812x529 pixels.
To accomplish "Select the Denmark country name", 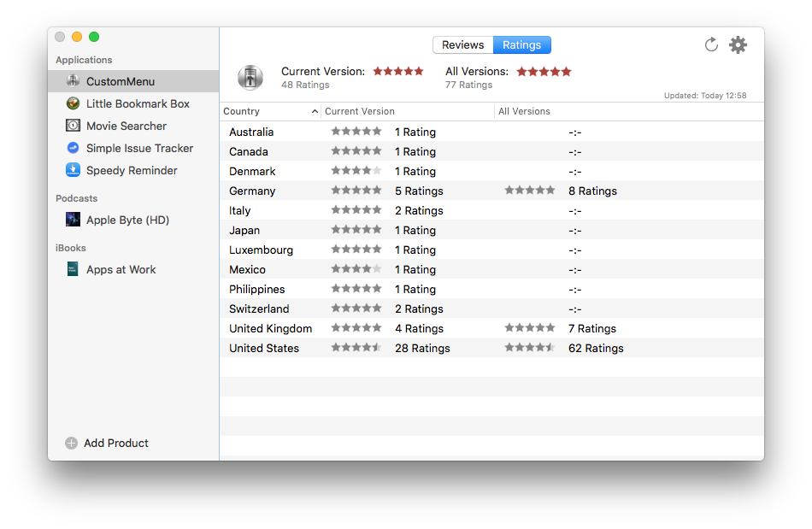I will coord(252,171).
